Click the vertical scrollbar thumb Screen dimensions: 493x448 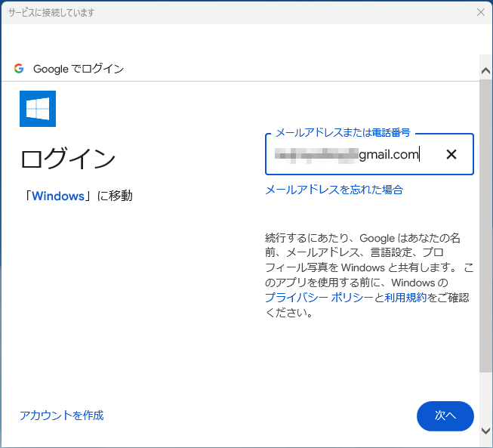point(485,226)
